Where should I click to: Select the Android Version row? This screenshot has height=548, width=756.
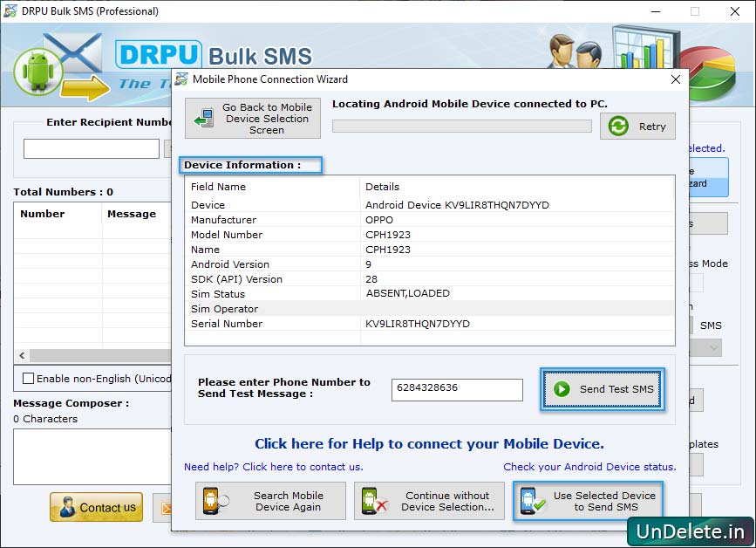pyautogui.click(x=430, y=264)
